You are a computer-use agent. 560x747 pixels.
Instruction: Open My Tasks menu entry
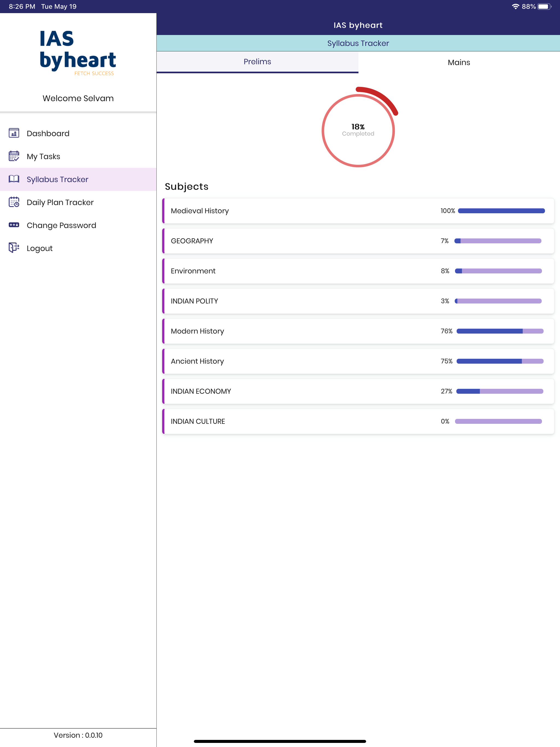[x=78, y=156]
